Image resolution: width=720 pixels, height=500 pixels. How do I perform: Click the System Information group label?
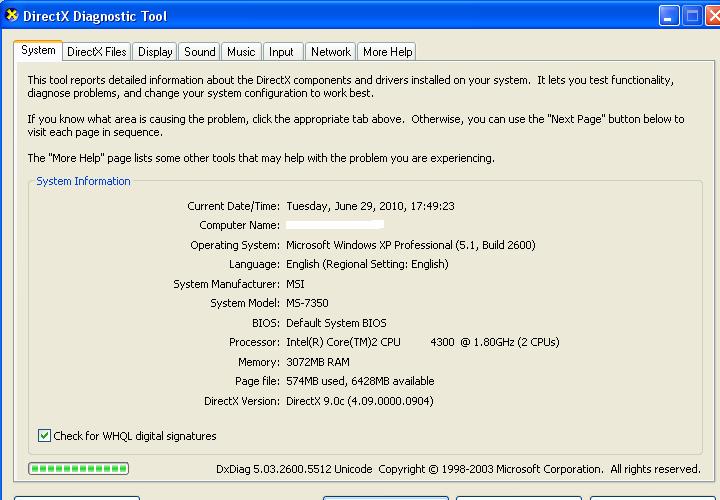(x=83, y=181)
